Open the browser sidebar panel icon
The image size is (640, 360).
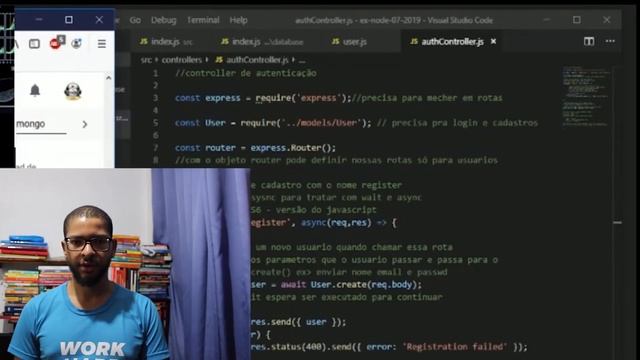click(34, 43)
